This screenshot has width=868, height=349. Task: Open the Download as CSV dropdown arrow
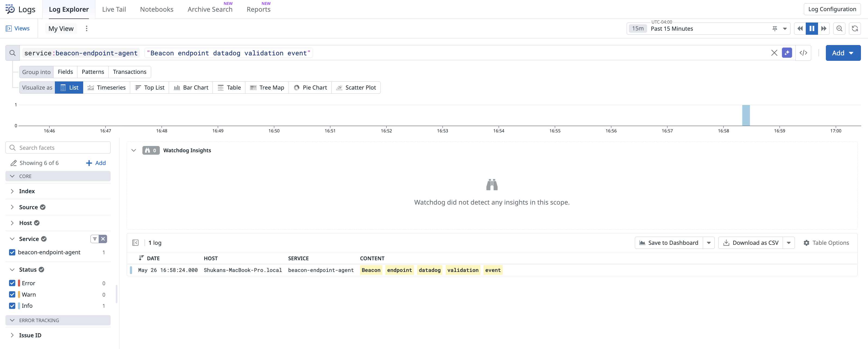click(x=788, y=243)
